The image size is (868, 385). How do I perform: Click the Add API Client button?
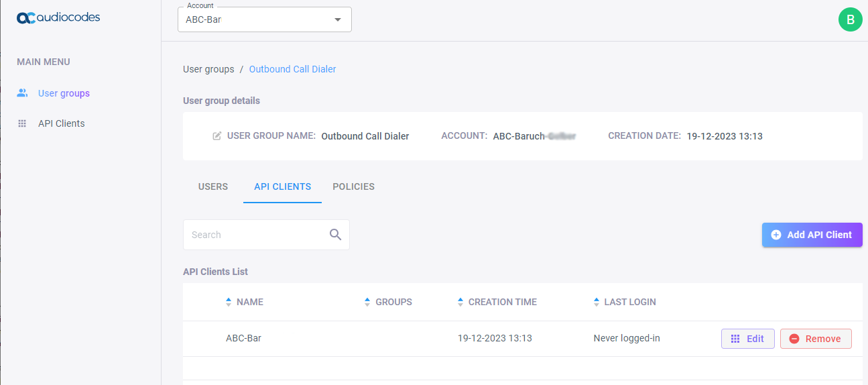coord(812,235)
